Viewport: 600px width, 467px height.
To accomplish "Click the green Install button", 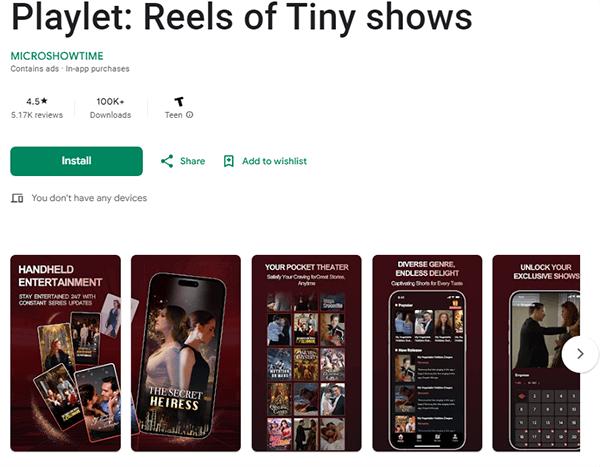I will coord(76,161).
